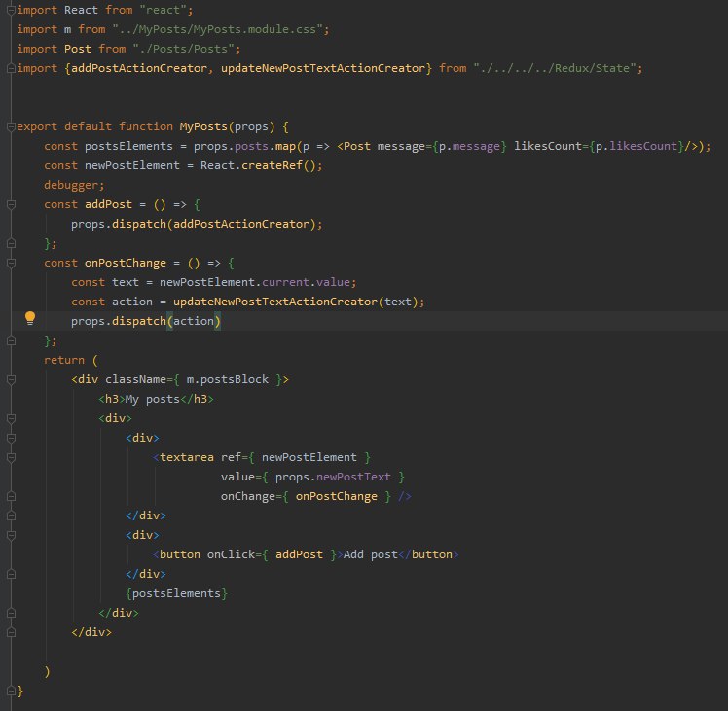This screenshot has height=711, width=728.
Task: Click updateNewPostTextActionCreator in the import line
Action: (x=323, y=68)
